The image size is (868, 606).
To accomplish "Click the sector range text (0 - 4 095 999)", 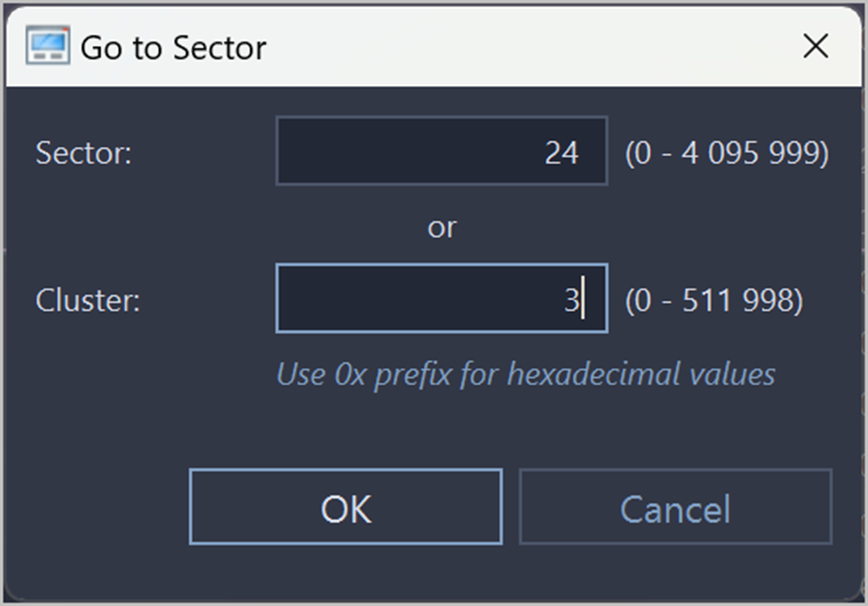I will [726, 153].
